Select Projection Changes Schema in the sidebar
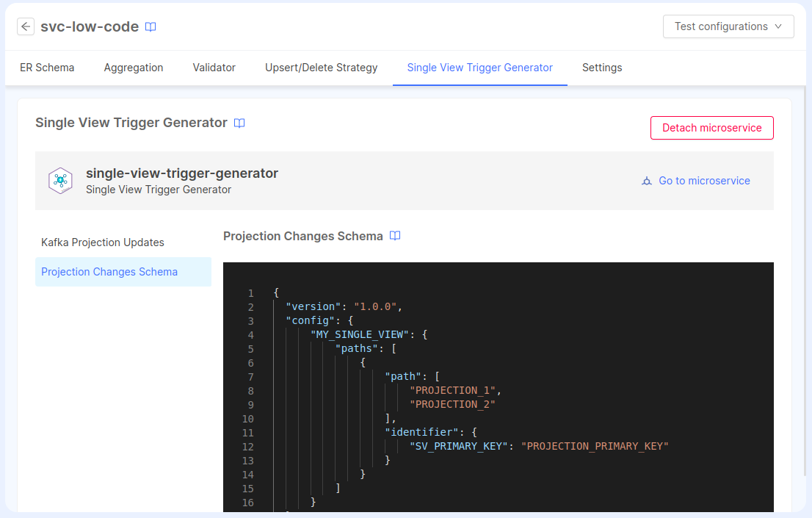Viewport: 812px width, 518px height. 109,271
